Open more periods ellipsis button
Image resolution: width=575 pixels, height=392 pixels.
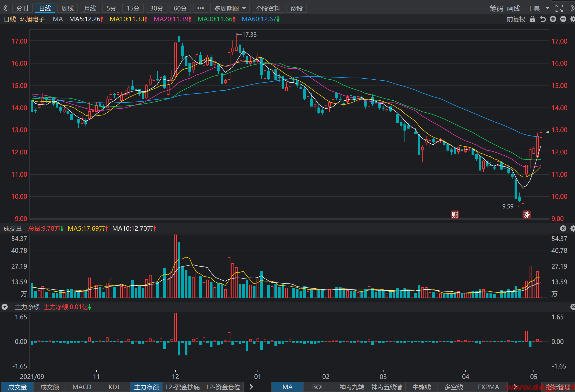point(201,8)
